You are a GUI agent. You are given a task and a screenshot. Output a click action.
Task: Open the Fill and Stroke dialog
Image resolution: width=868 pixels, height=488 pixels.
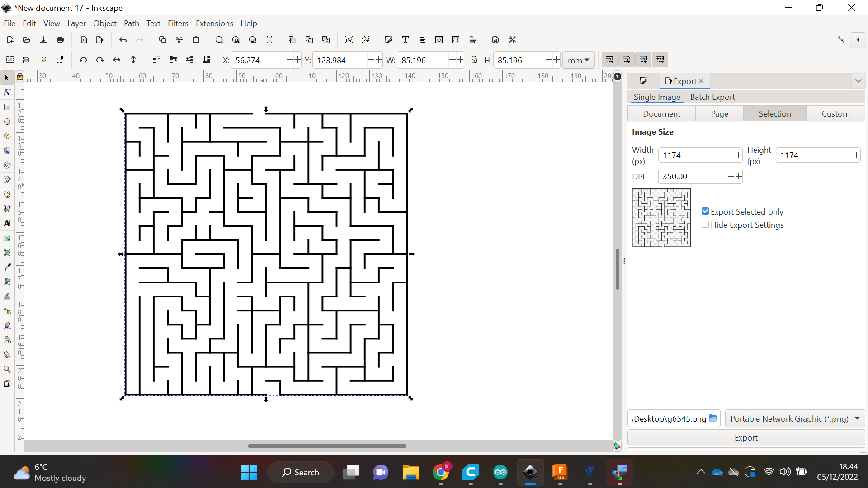coord(388,40)
